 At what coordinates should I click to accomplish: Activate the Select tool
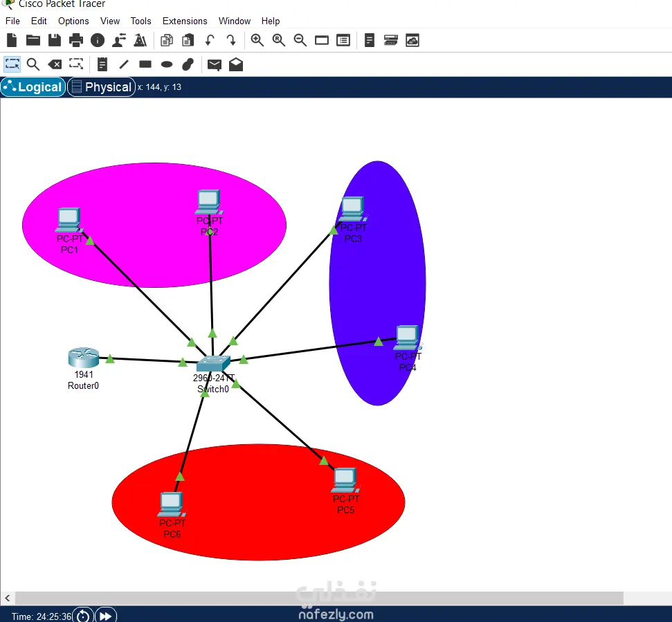[x=12, y=64]
